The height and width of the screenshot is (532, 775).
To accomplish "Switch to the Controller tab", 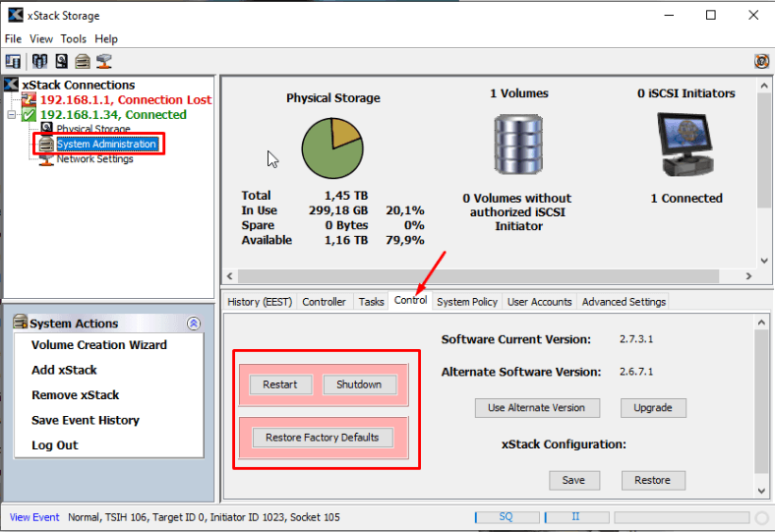I will click(324, 301).
